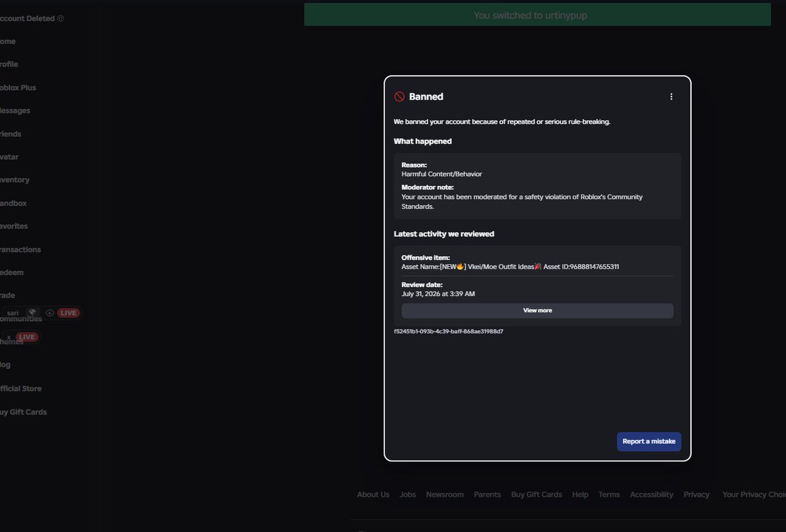Screen dimensions: 786x532
Task: Open Themes in the left sidebar
Action: click(12, 342)
